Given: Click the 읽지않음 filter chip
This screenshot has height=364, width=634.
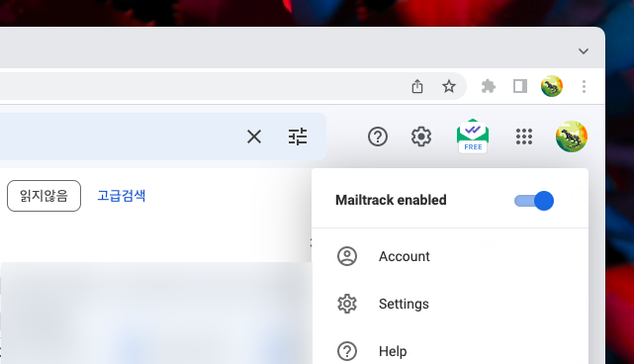Looking at the screenshot, I should point(45,196).
